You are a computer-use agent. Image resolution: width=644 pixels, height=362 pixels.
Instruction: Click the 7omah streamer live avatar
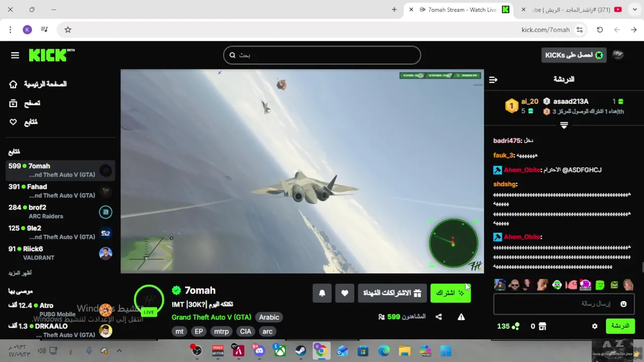pos(149,300)
